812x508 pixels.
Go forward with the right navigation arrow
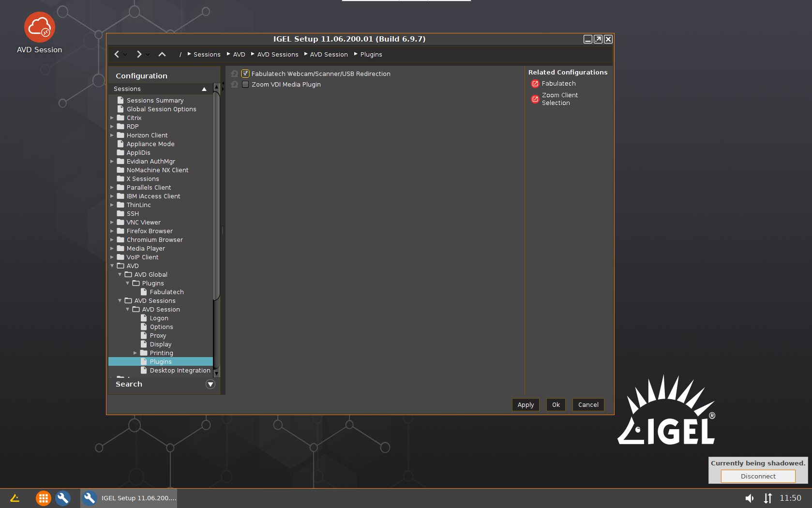[x=139, y=54]
